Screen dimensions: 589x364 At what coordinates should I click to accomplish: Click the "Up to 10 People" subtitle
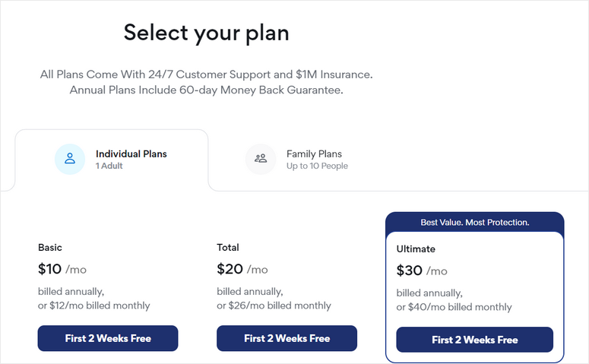click(317, 166)
